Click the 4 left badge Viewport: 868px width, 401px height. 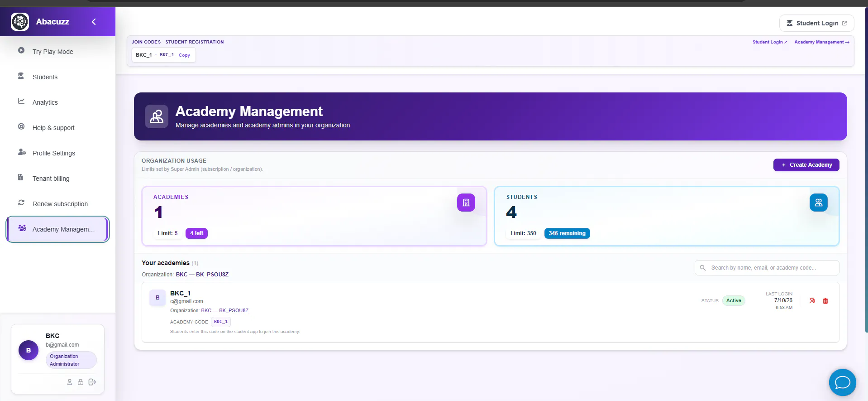click(196, 233)
